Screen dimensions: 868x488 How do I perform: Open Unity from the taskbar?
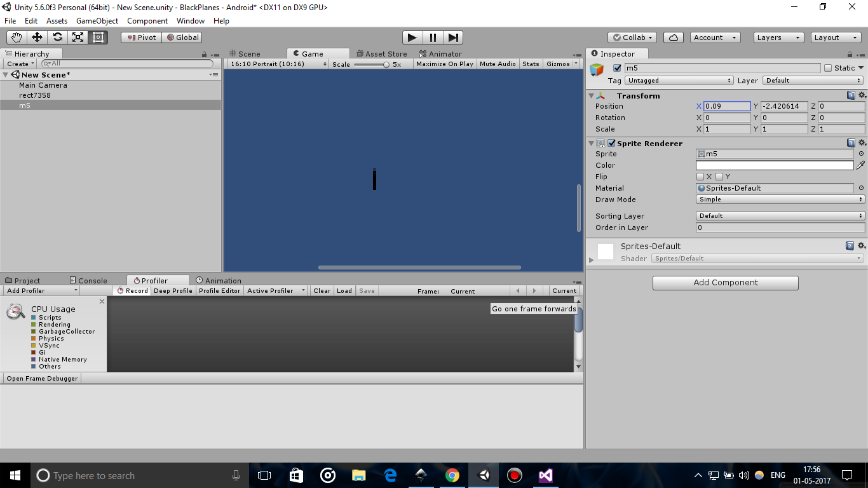point(484,475)
